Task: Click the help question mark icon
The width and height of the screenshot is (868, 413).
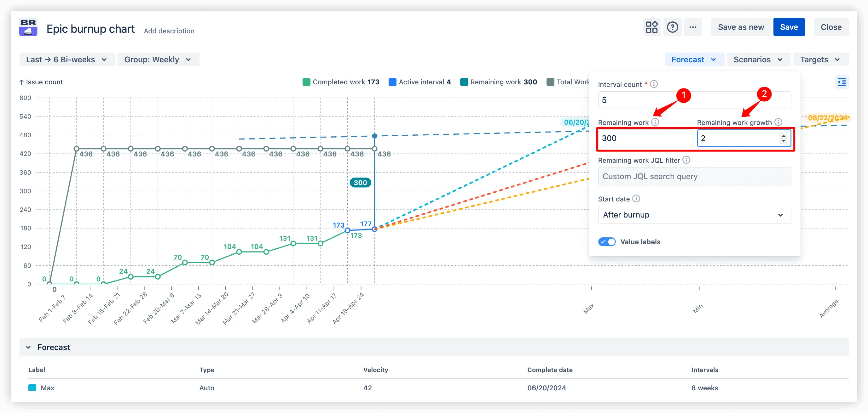Action: point(672,27)
